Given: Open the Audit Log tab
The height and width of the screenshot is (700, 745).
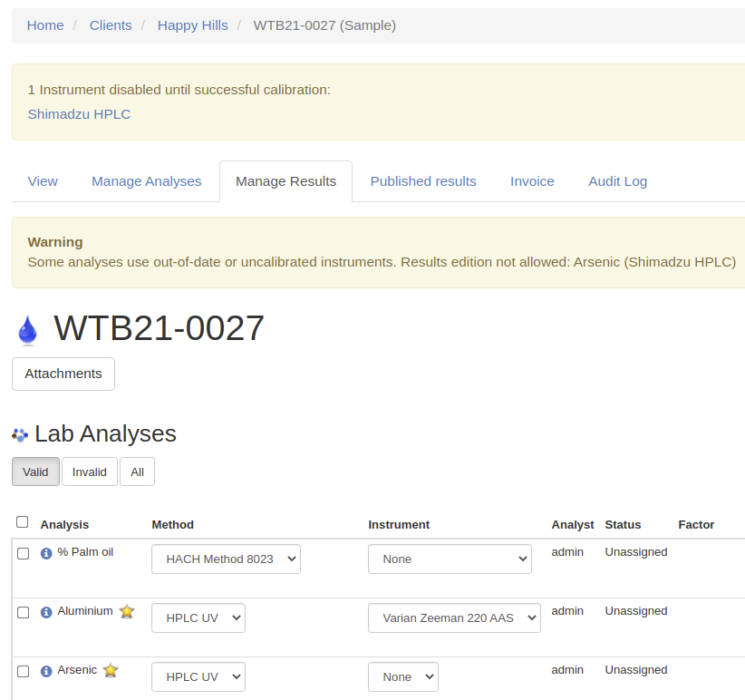Looking at the screenshot, I should pyautogui.click(x=617, y=181).
